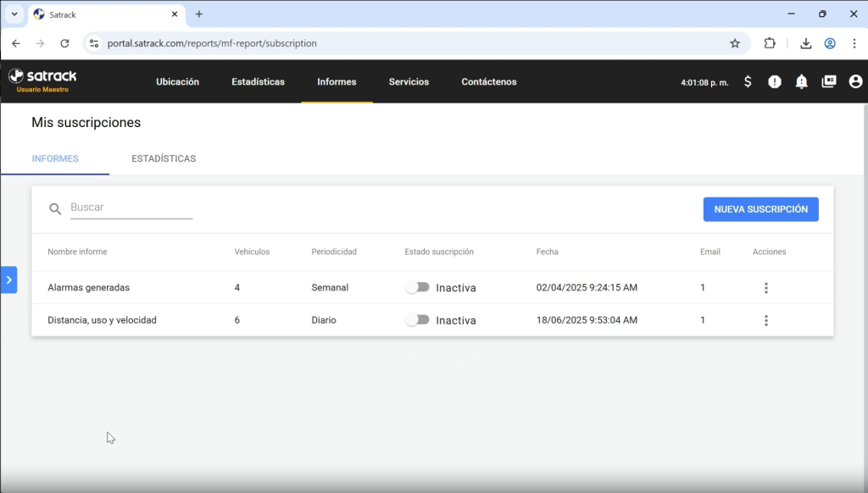
Task: Open browser downloads icon
Action: click(x=805, y=43)
